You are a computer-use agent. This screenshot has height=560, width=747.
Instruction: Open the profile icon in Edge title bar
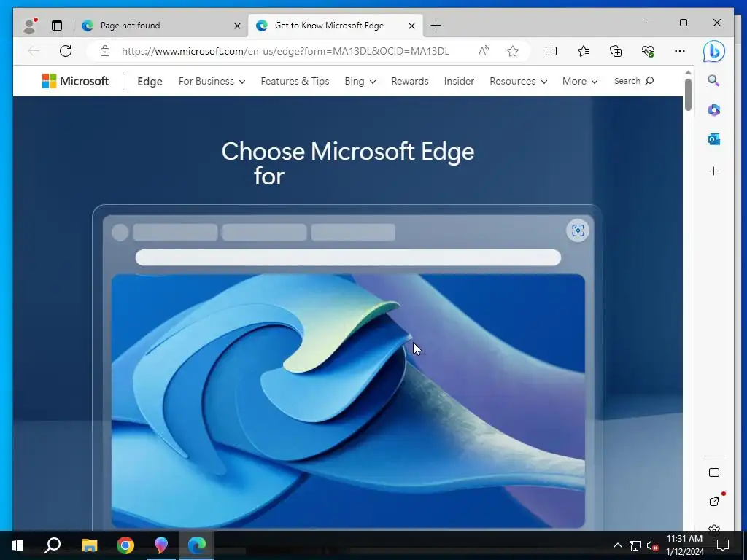pyautogui.click(x=30, y=26)
